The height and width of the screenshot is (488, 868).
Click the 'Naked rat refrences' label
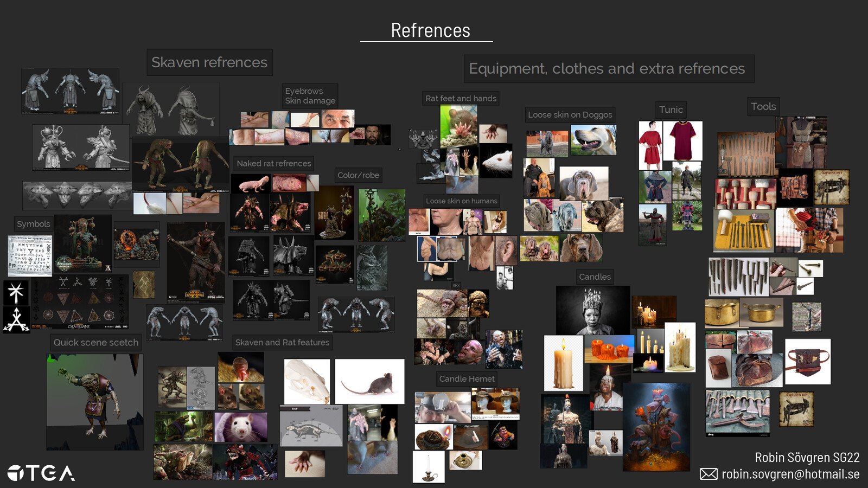click(274, 163)
